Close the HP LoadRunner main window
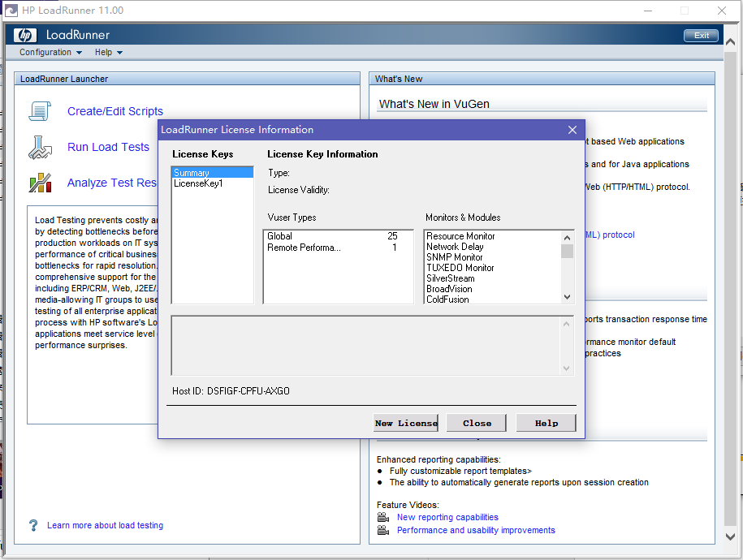The width and height of the screenshot is (743, 560). click(x=722, y=11)
